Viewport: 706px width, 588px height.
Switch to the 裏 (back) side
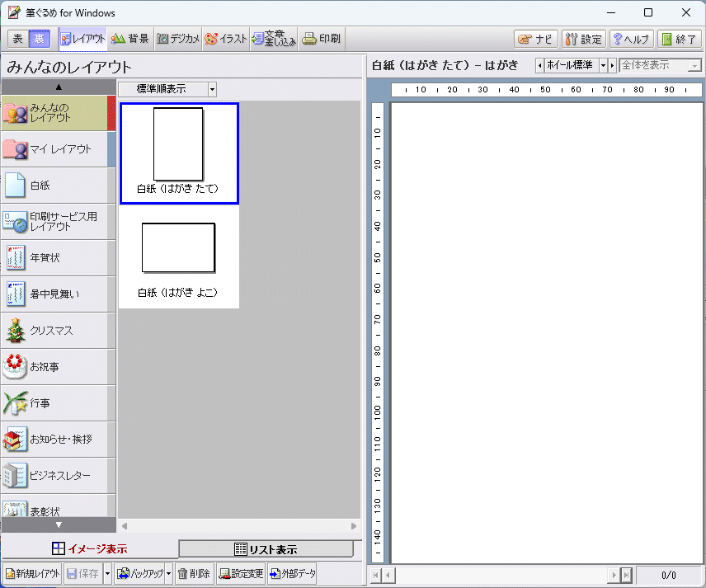[39, 39]
